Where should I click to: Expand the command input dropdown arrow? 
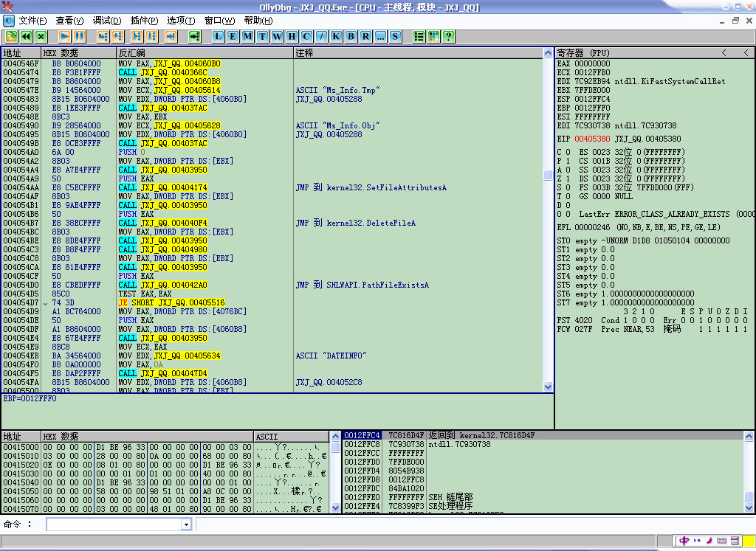coord(186,524)
